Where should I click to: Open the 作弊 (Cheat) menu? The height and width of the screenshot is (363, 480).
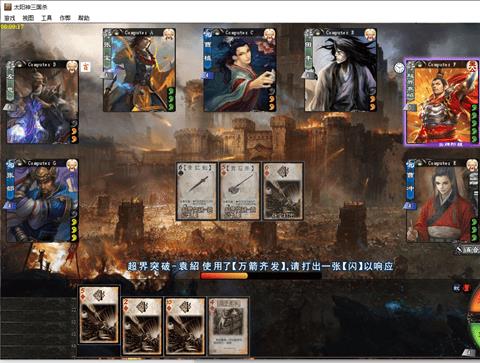[x=65, y=18]
